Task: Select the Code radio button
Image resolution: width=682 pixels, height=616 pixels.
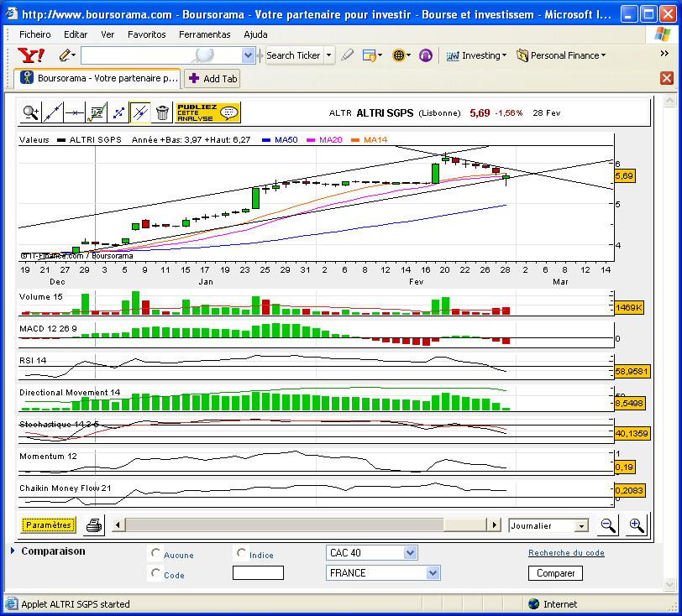Action: pyautogui.click(x=155, y=573)
